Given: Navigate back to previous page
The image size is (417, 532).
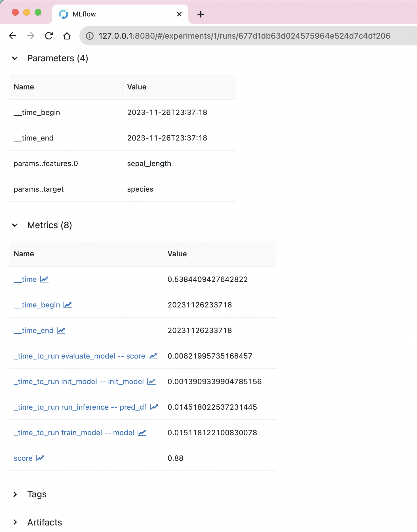Looking at the screenshot, I should click(x=12, y=36).
